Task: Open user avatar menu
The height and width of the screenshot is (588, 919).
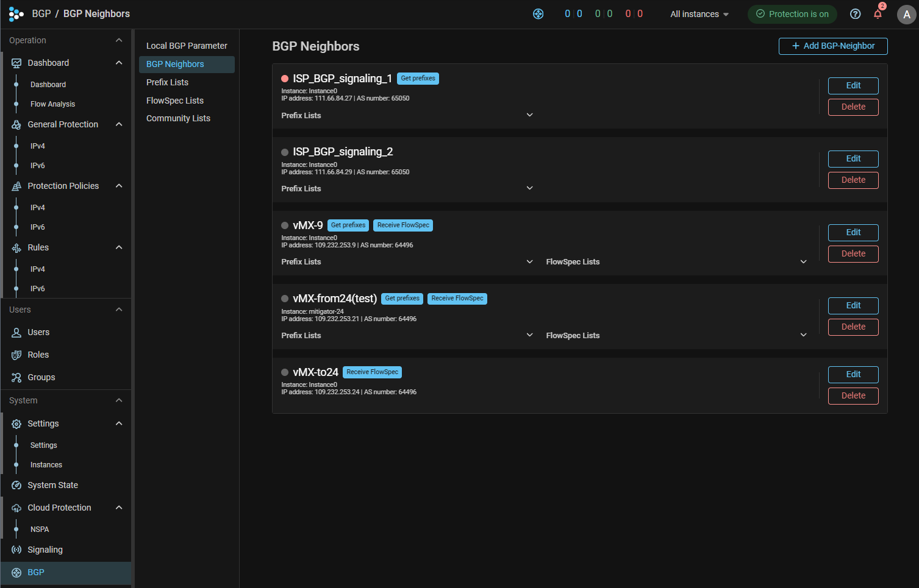Action: point(906,15)
